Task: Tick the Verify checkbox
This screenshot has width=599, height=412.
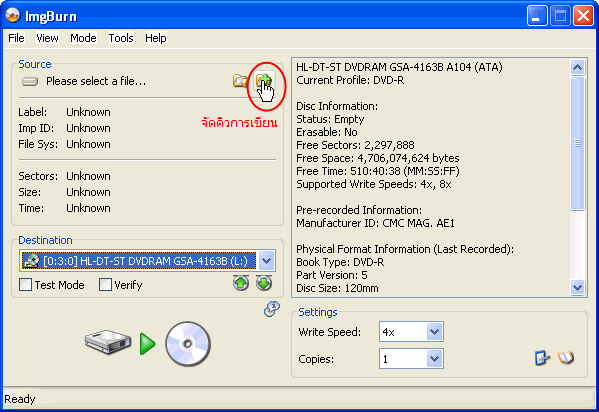Action: pyautogui.click(x=105, y=285)
